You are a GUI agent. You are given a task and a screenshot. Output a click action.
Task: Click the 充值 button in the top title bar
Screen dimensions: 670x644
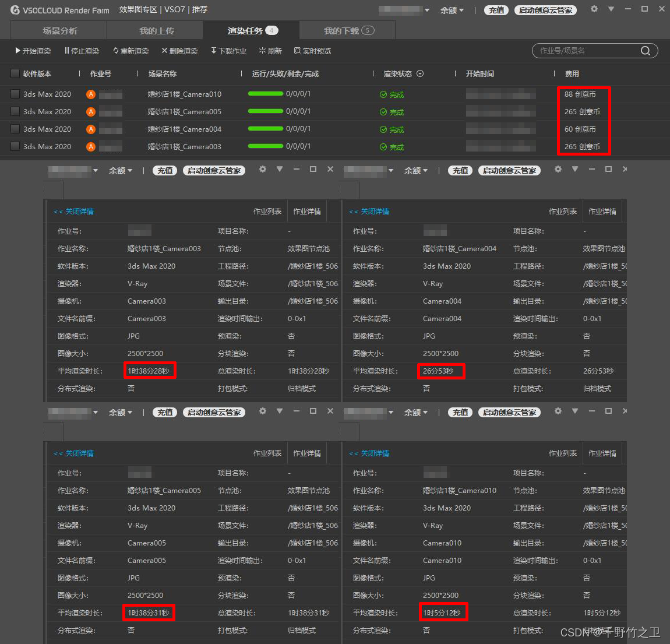tap(496, 10)
